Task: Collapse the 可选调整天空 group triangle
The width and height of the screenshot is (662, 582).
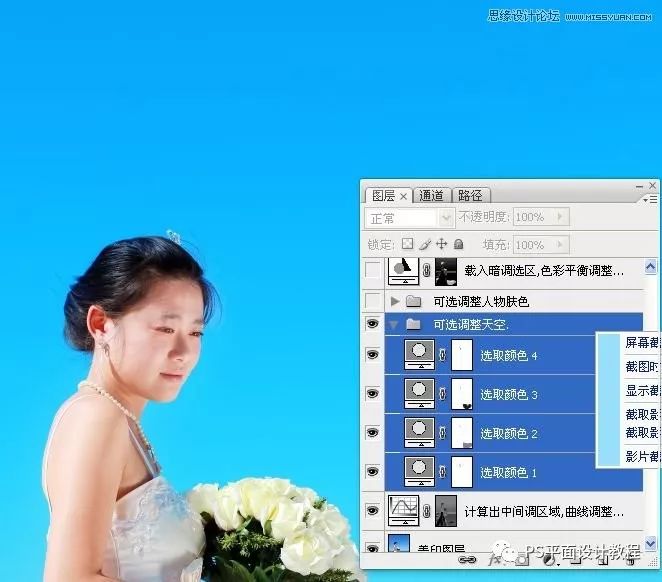Action: [x=394, y=325]
